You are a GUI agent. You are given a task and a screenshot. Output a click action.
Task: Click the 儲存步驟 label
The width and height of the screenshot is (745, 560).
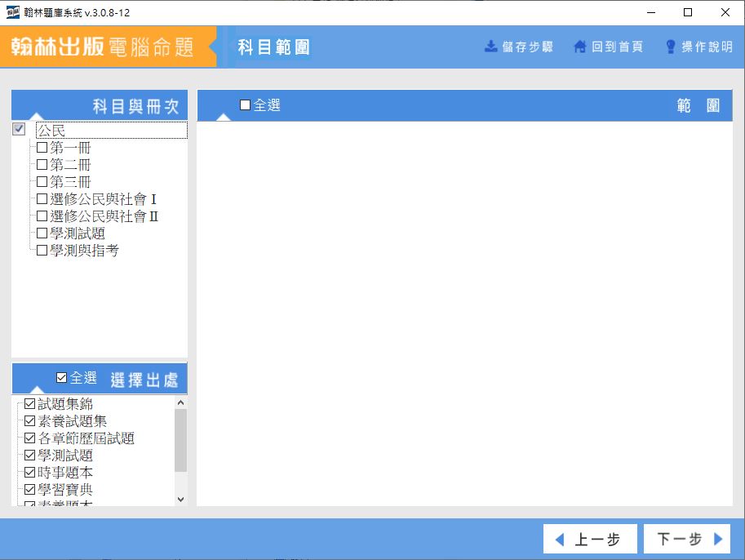[x=528, y=47]
